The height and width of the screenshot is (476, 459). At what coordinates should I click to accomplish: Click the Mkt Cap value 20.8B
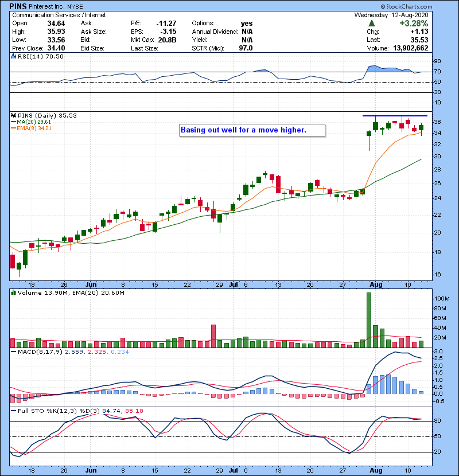pyautogui.click(x=167, y=40)
